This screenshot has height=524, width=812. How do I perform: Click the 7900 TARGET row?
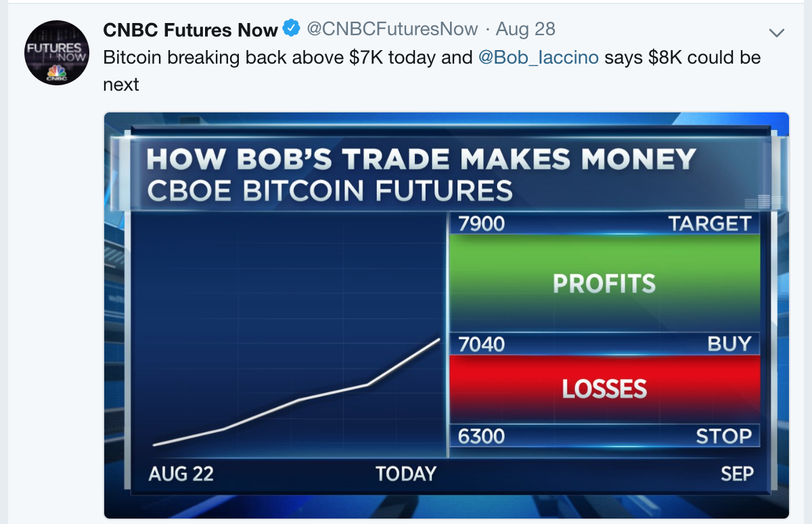point(605,223)
